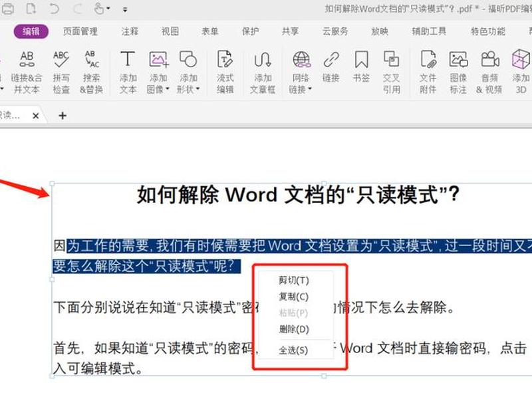532x399 pixels.
Task: Click the highlighted text 要怎么解除这个“只读模式”呢?
Action: pyautogui.click(x=146, y=267)
